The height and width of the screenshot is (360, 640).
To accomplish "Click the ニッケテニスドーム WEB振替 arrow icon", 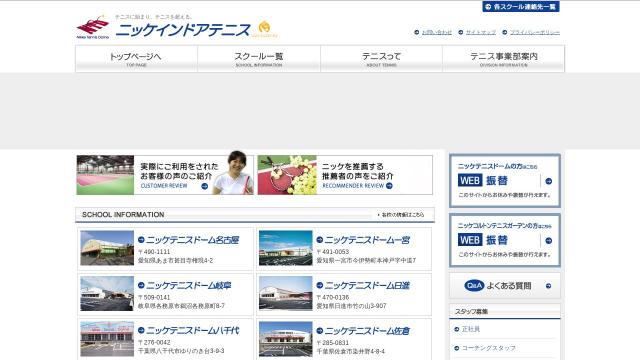I will click(549, 181).
